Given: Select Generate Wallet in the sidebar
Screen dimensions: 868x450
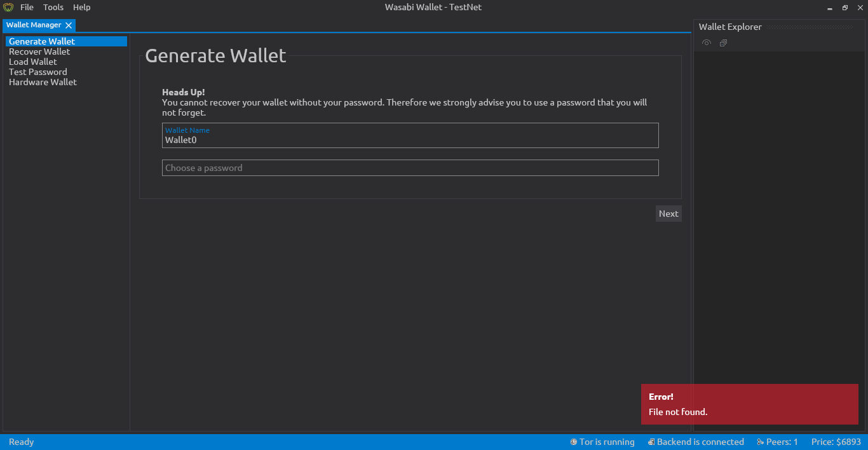Looking at the screenshot, I should [66, 41].
